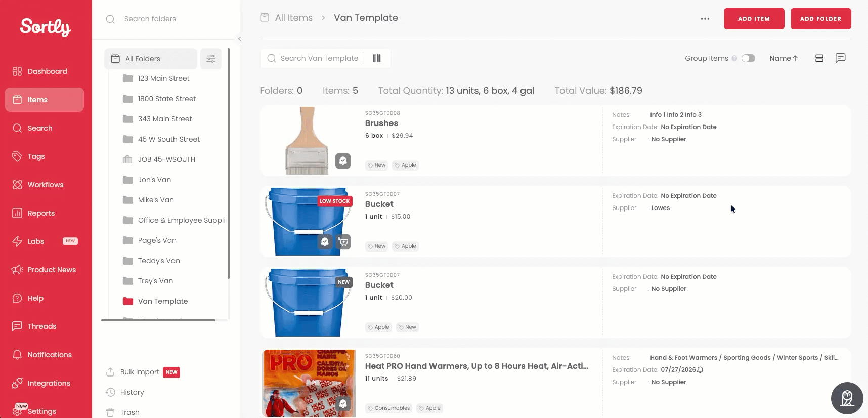Expand the All Folders selector

tap(151, 59)
